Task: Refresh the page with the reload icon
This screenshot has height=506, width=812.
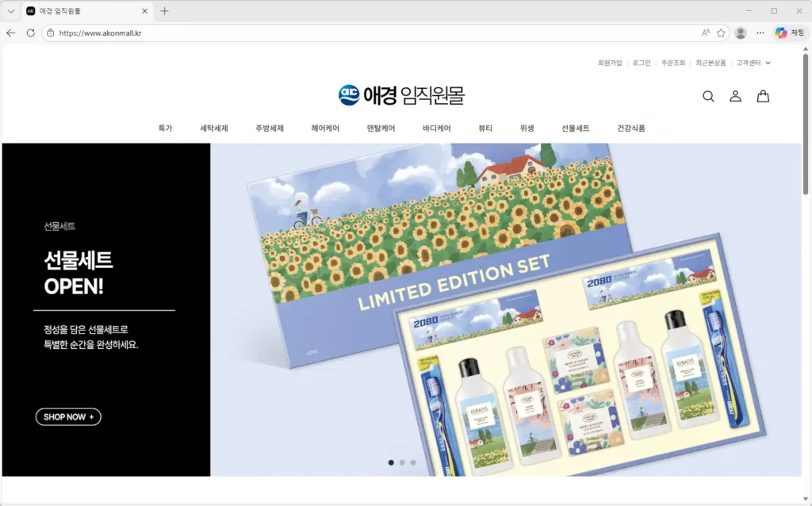Action: (30, 33)
